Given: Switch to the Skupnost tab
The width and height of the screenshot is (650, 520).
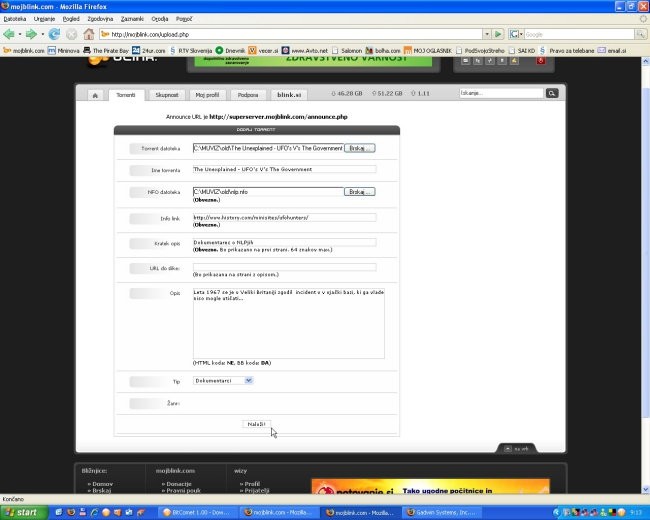Looking at the screenshot, I should pyautogui.click(x=167, y=95).
